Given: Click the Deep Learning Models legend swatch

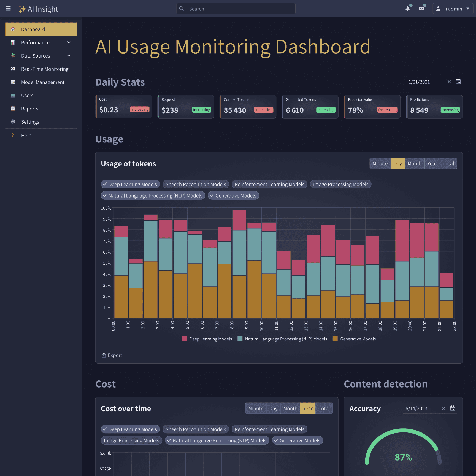Looking at the screenshot, I should (x=184, y=339).
